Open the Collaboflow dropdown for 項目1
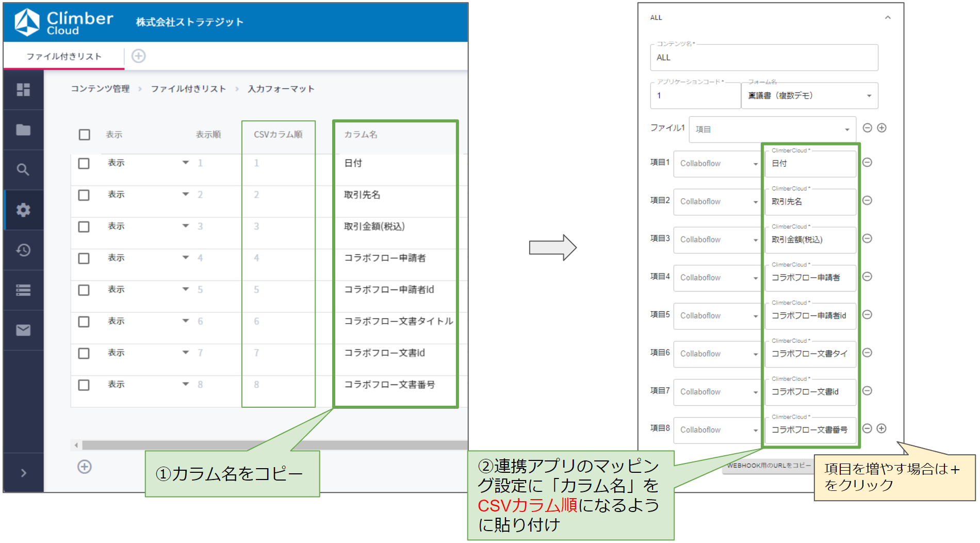 (x=718, y=164)
